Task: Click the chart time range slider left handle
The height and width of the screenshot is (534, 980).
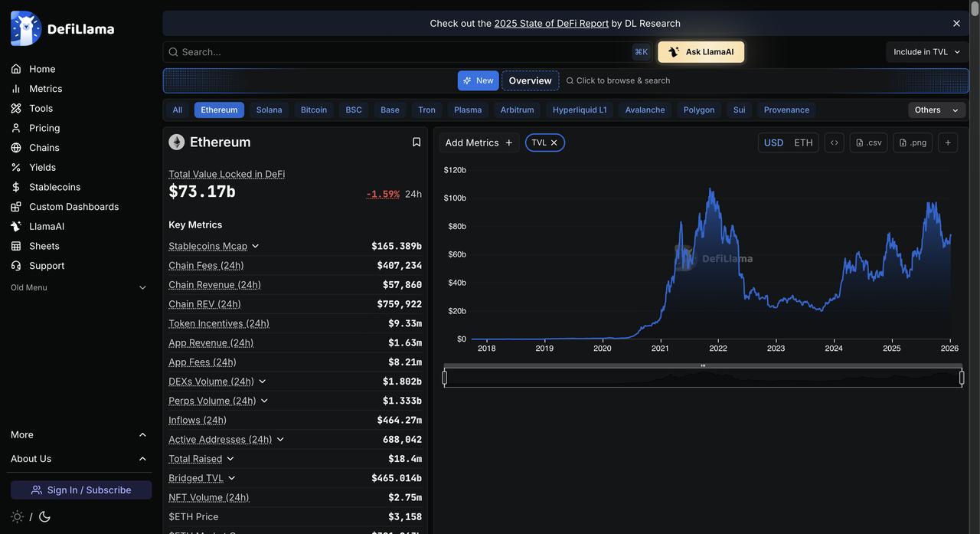Action: click(x=445, y=377)
